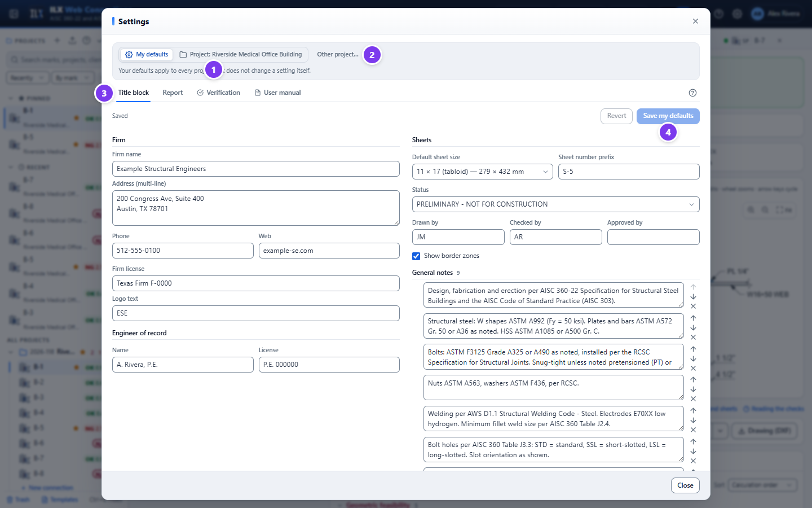
Task: Edit the Web field
Action: (329, 251)
